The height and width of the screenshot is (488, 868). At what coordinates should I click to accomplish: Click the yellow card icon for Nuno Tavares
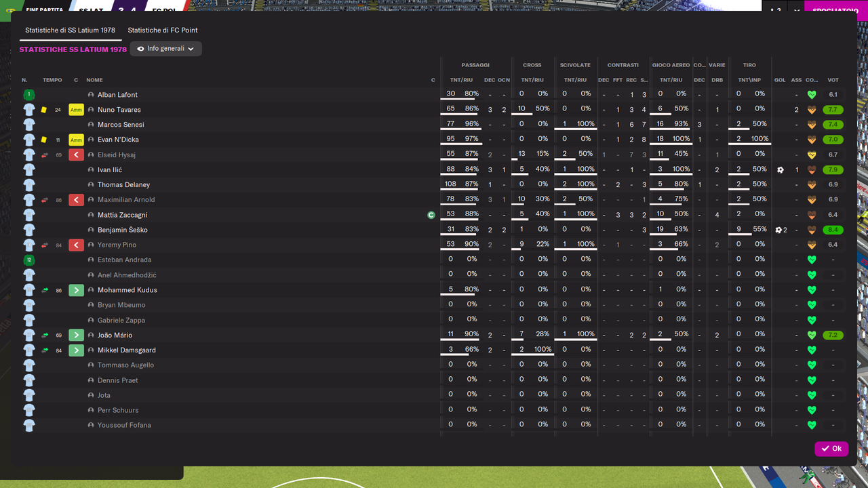[x=44, y=110]
